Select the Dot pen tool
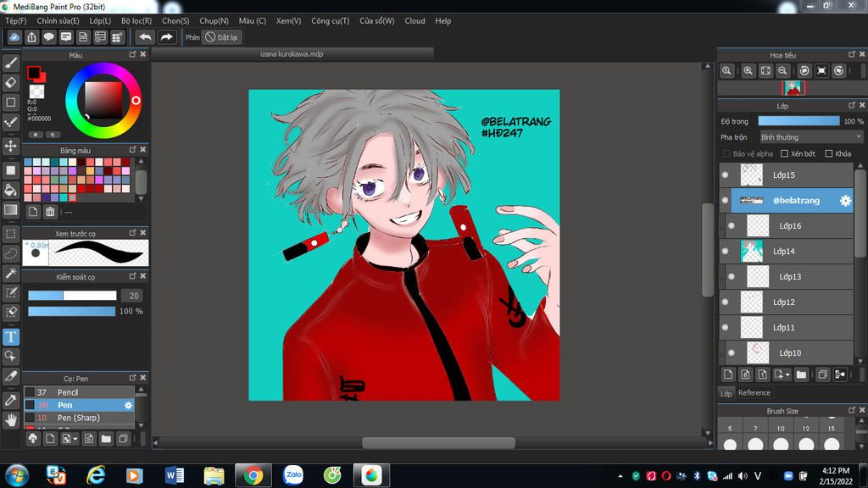 coord(10,122)
